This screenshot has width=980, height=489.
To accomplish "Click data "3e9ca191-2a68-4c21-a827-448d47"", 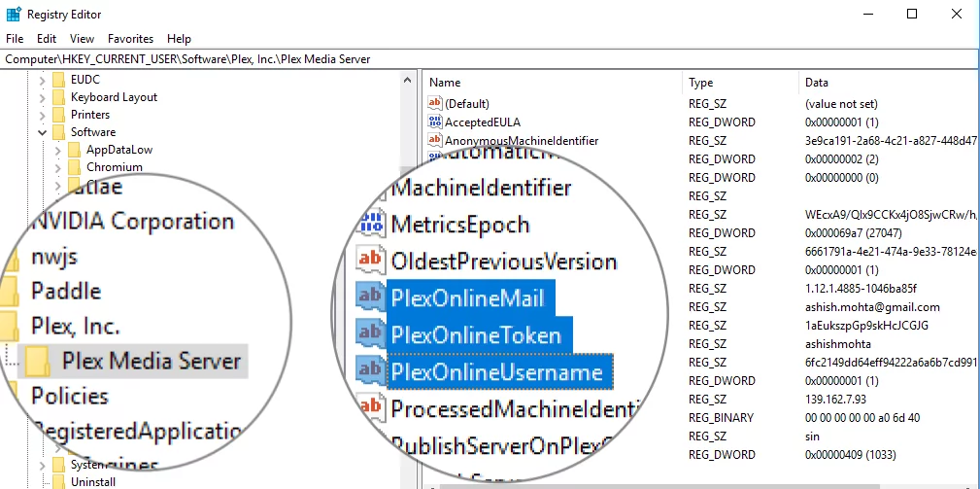I will pyautogui.click(x=890, y=141).
